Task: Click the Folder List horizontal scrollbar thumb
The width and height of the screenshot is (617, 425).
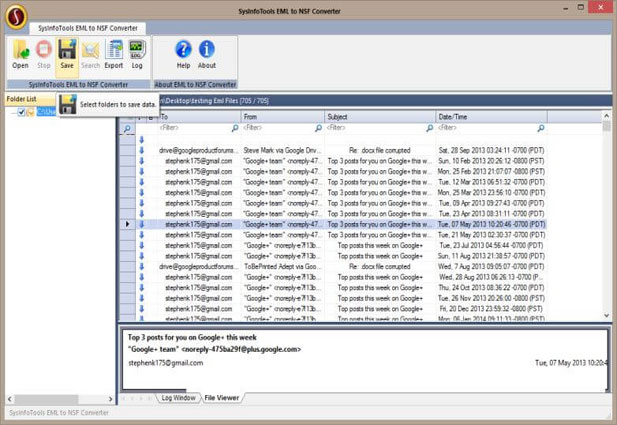Action: click(46, 399)
